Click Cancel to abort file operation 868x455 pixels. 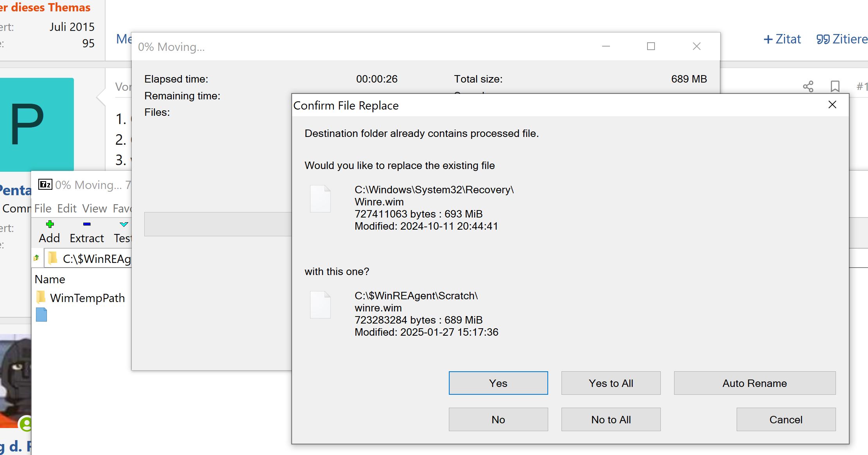point(786,419)
